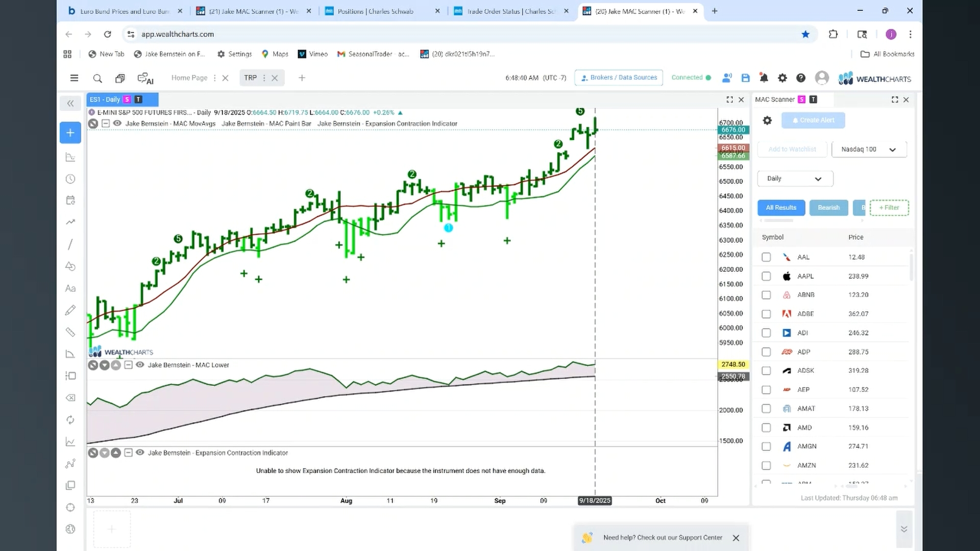Click the save disk icon in header
The image size is (980, 551).
coord(746,78)
